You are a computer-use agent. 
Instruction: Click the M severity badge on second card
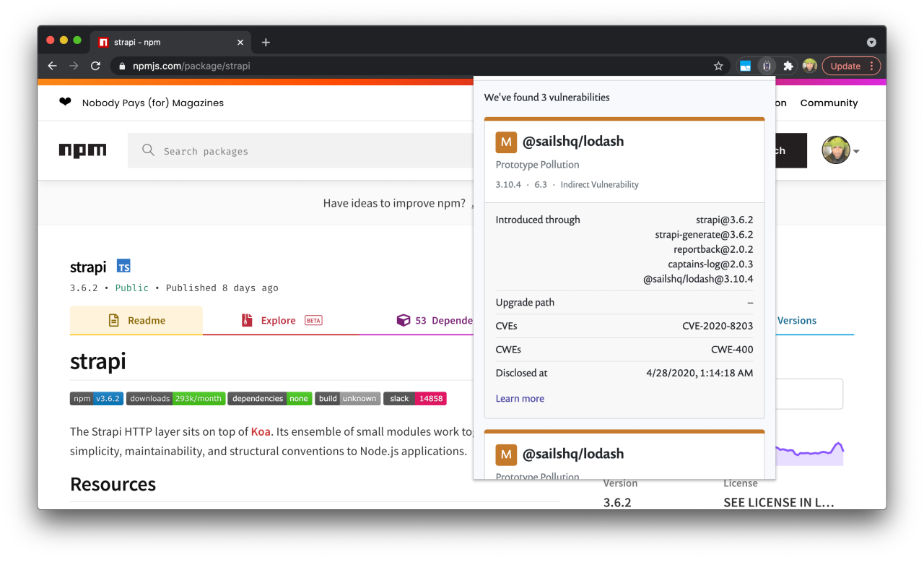click(506, 454)
